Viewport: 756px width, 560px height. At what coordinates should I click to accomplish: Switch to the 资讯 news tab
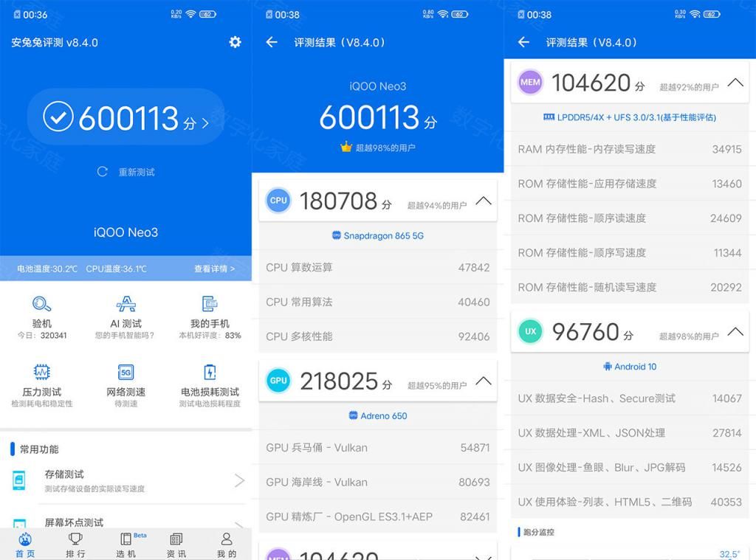click(175, 545)
